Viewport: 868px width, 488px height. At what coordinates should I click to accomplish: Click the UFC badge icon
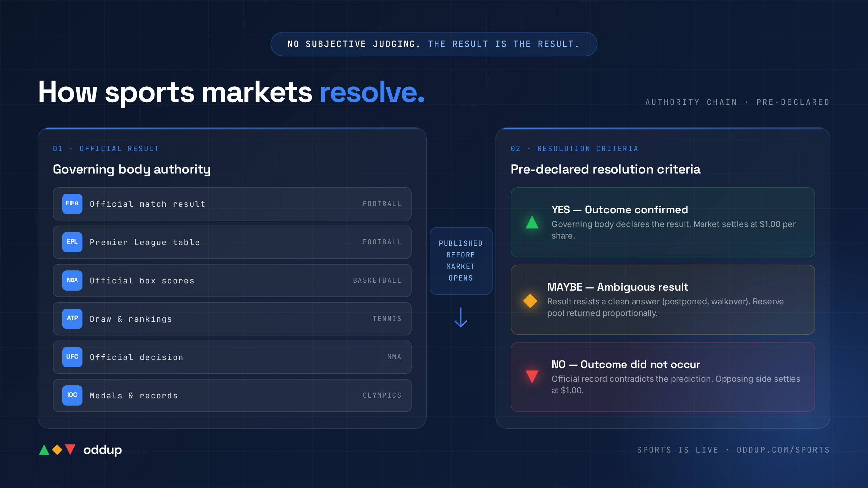[72, 357]
